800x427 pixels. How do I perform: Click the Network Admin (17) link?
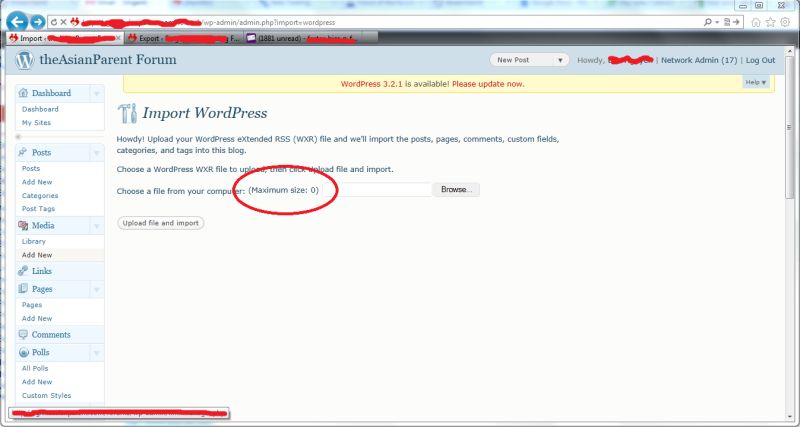(x=699, y=60)
